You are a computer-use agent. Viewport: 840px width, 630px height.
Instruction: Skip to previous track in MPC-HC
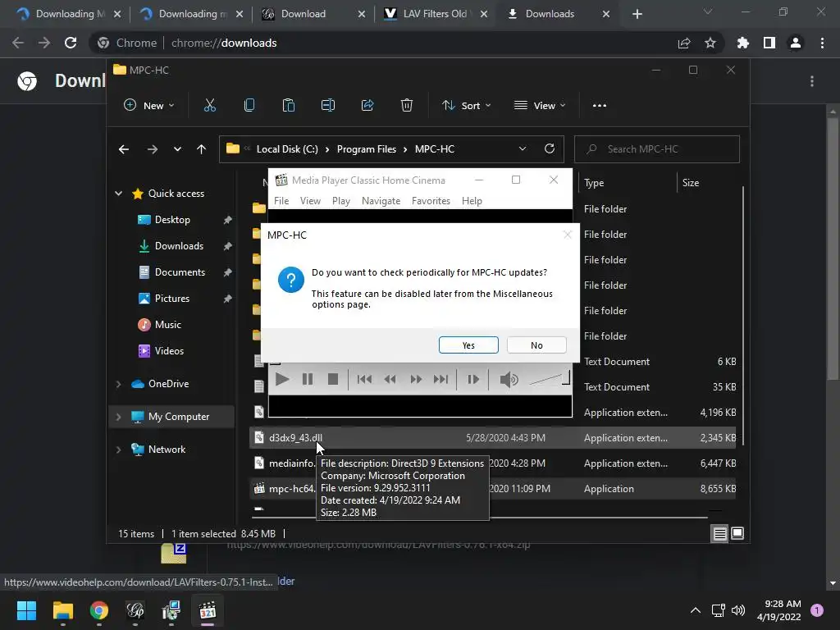(364, 379)
